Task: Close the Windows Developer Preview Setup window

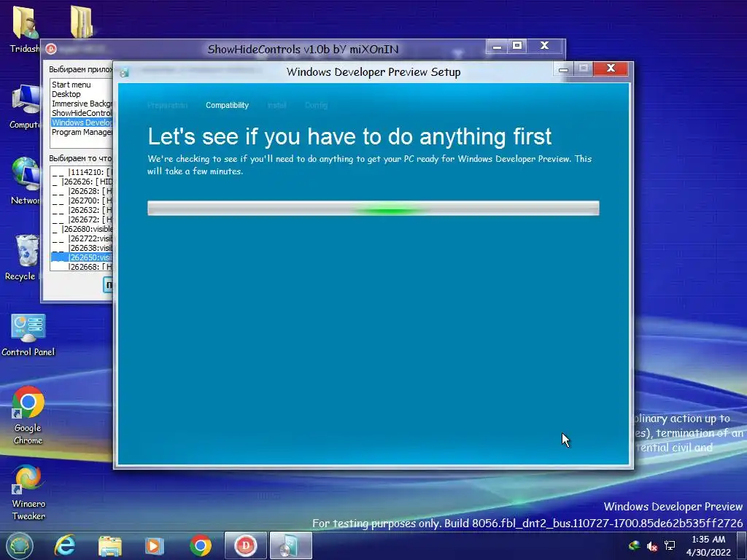Action: pyautogui.click(x=611, y=69)
